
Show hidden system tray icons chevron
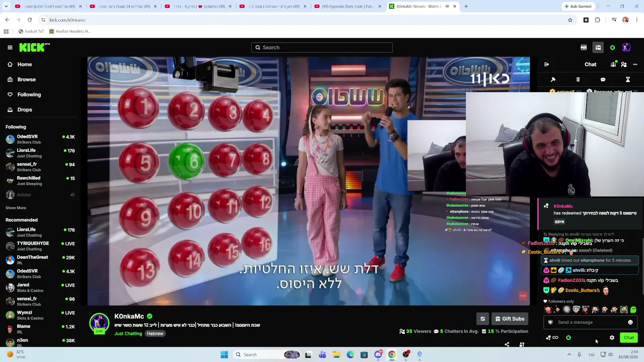pos(569,354)
